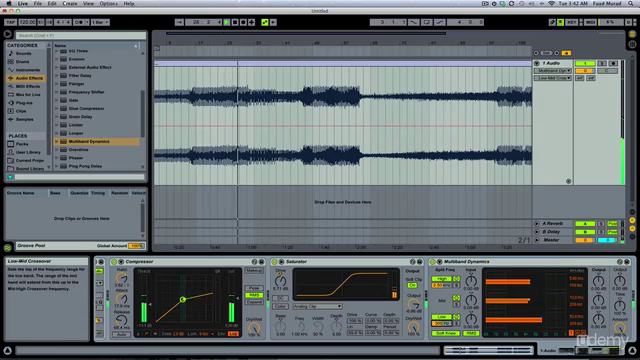The image size is (640, 360).
Task: Select Expand mode in the Compressor
Action: tap(254, 302)
